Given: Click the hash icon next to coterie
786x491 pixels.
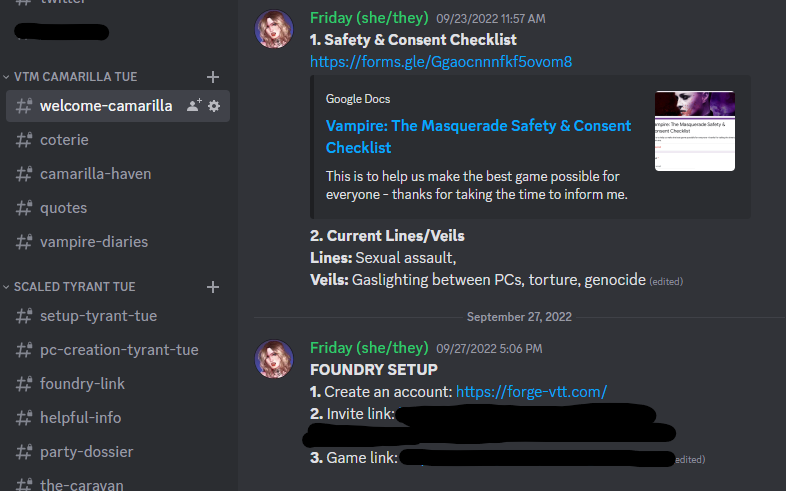Looking at the screenshot, I should [x=24, y=140].
